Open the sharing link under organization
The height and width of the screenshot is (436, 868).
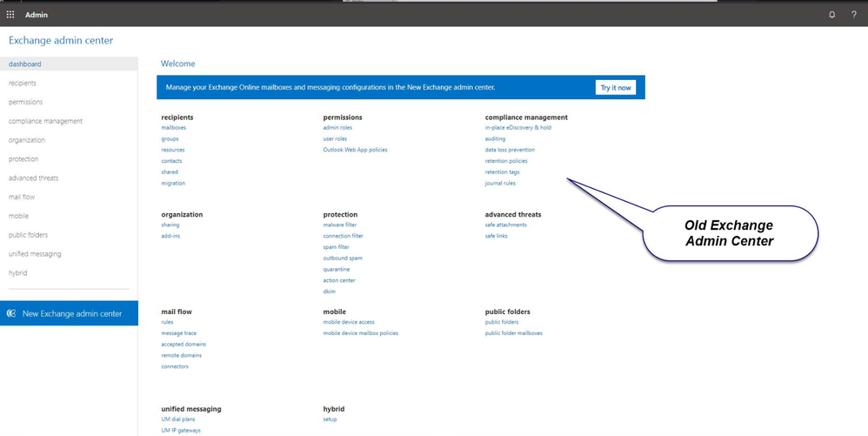[x=170, y=225]
